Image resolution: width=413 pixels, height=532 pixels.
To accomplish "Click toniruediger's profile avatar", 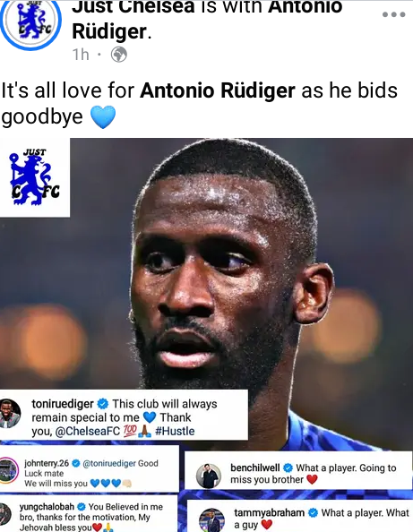I will 10,414.
